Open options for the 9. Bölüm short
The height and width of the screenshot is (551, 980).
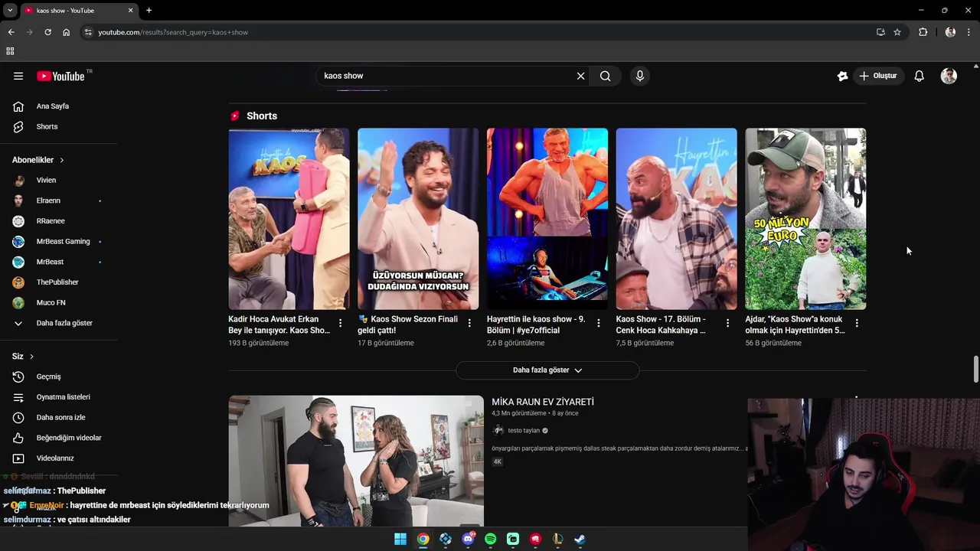click(x=599, y=323)
